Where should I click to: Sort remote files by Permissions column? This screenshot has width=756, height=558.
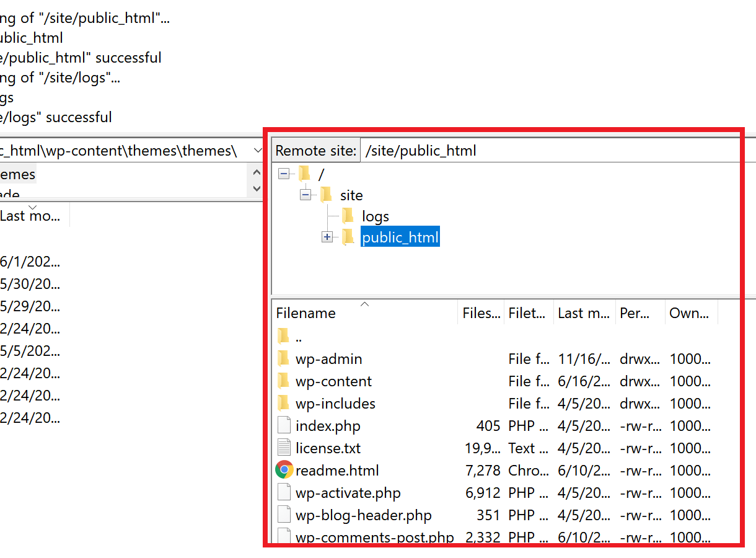tap(640, 312)
